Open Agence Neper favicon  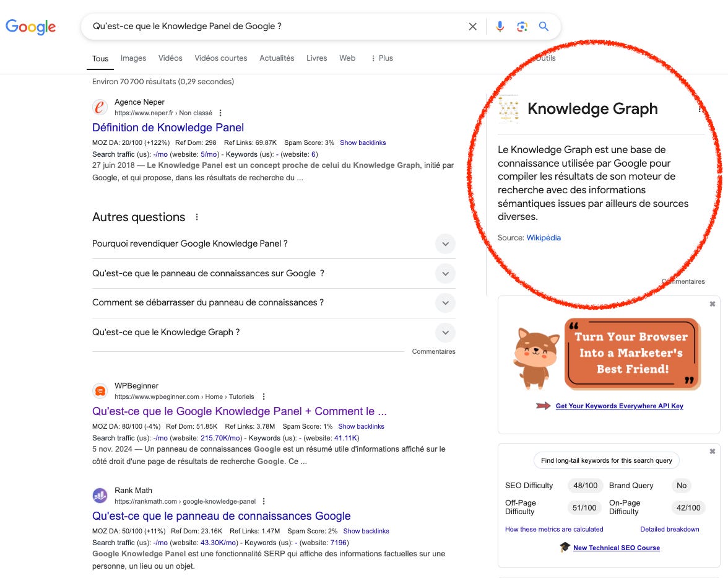click(x=100, y=107)
